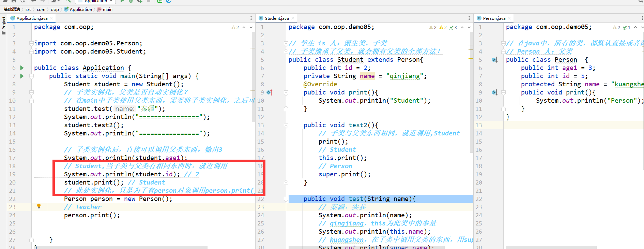Click the Application.java tab file icon

(13, 18)
